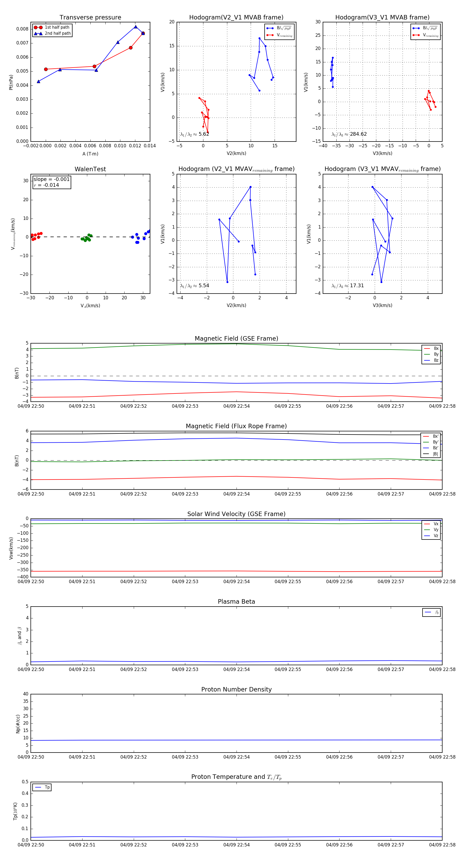This screenshot has height=868, width=473.
Task: Click the 'Hodogram (V3_V1 MVAV remaining frame)' title
Action: tap(382, 169)
